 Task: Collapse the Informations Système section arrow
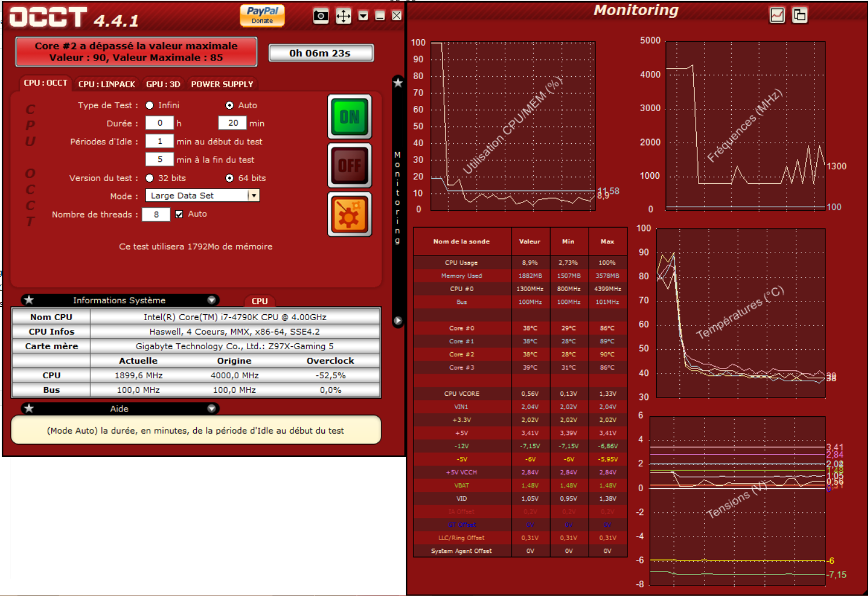click(x=211, y=300)
